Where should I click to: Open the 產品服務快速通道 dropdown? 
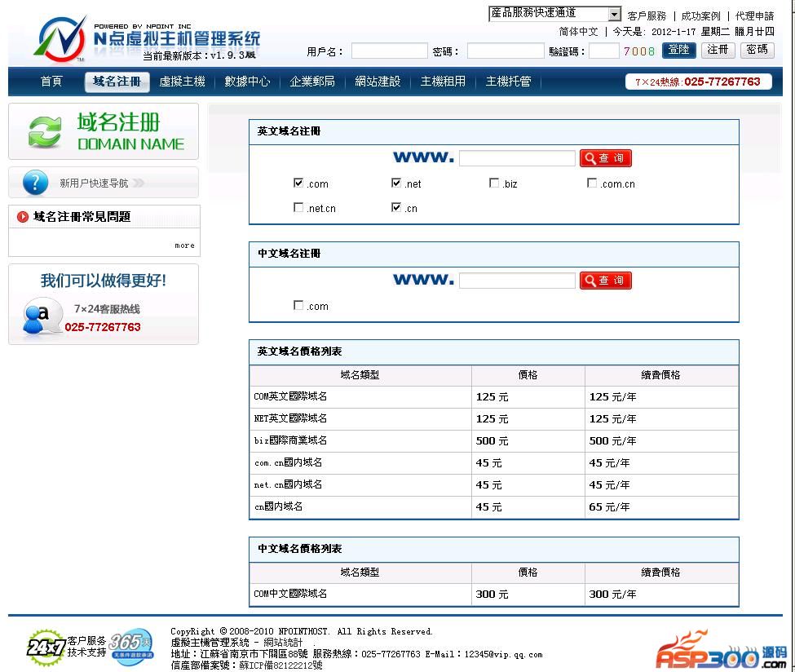click(x=555, y=14)
